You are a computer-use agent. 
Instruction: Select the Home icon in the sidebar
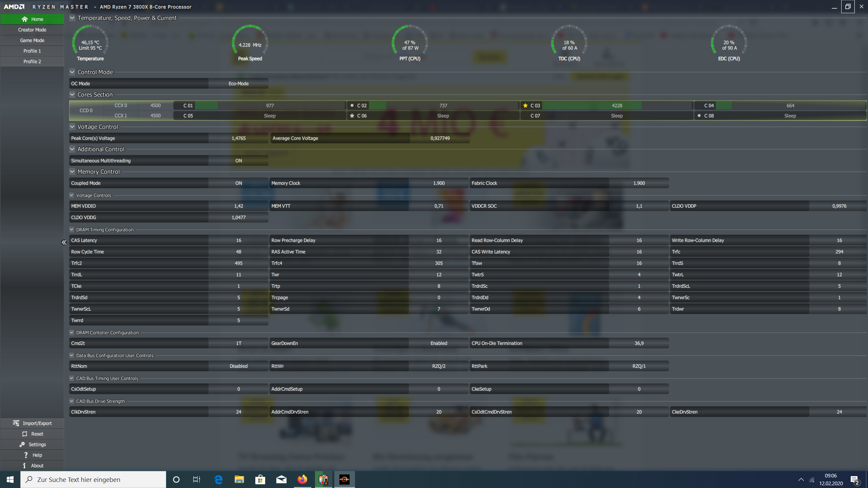25,19
